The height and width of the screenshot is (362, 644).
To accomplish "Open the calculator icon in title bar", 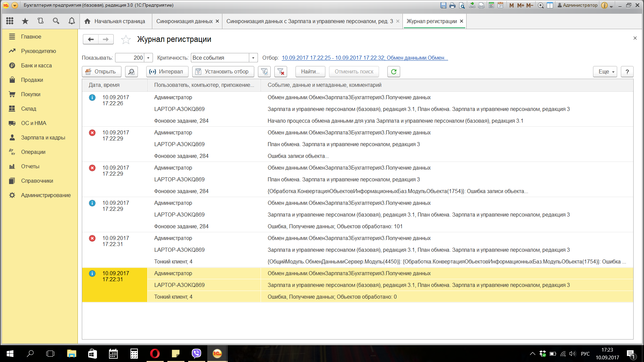I will click(491, 5).
